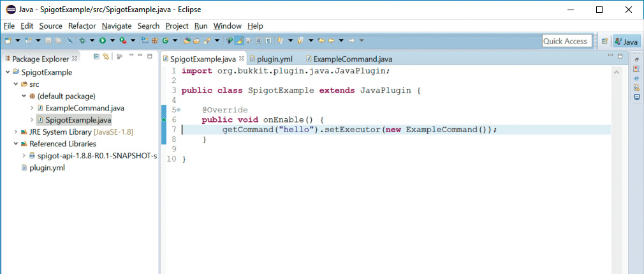Toggle Word Wrap toolbar button
The width and height of the screenshot is (644, 274).
(249, 40)
